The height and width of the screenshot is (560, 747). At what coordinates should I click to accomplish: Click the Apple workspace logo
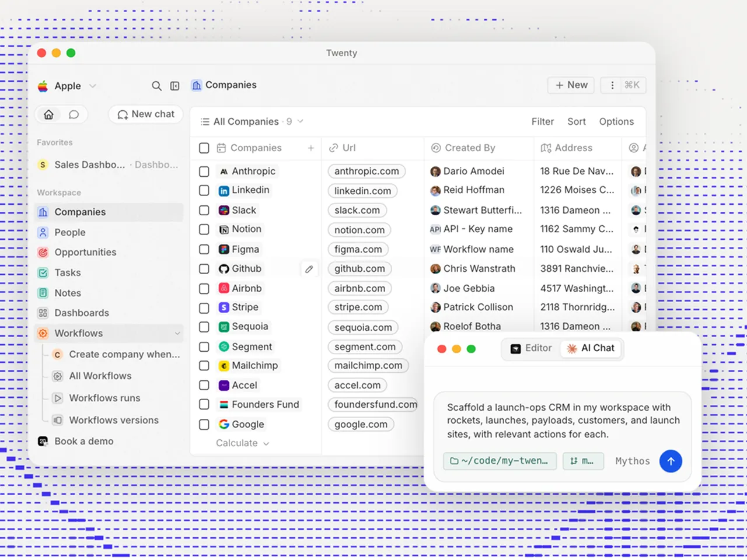(x=43, y=86)
